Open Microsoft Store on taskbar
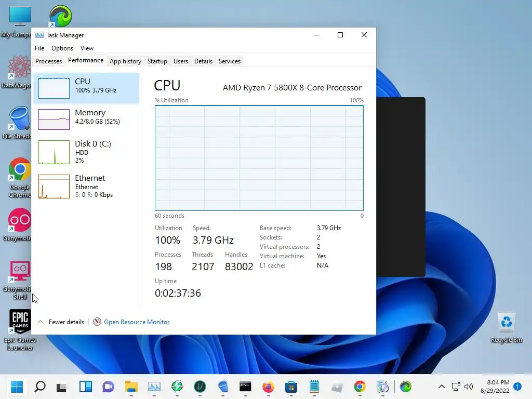 coord(291,387)
